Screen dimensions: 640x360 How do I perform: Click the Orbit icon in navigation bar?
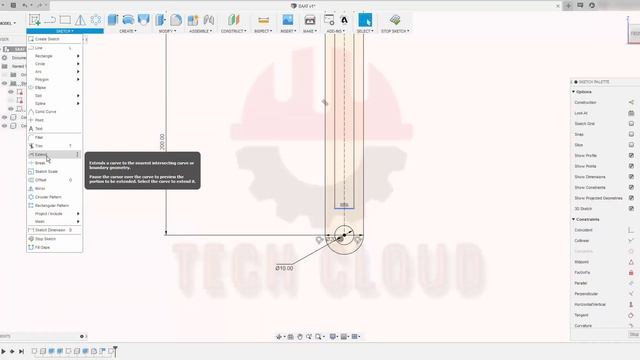click(280, 337)
